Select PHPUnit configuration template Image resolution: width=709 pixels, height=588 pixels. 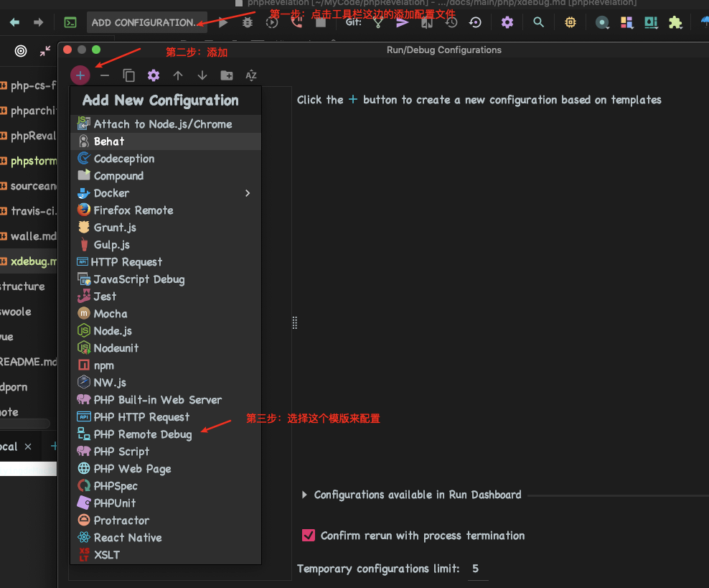[114, 503]
